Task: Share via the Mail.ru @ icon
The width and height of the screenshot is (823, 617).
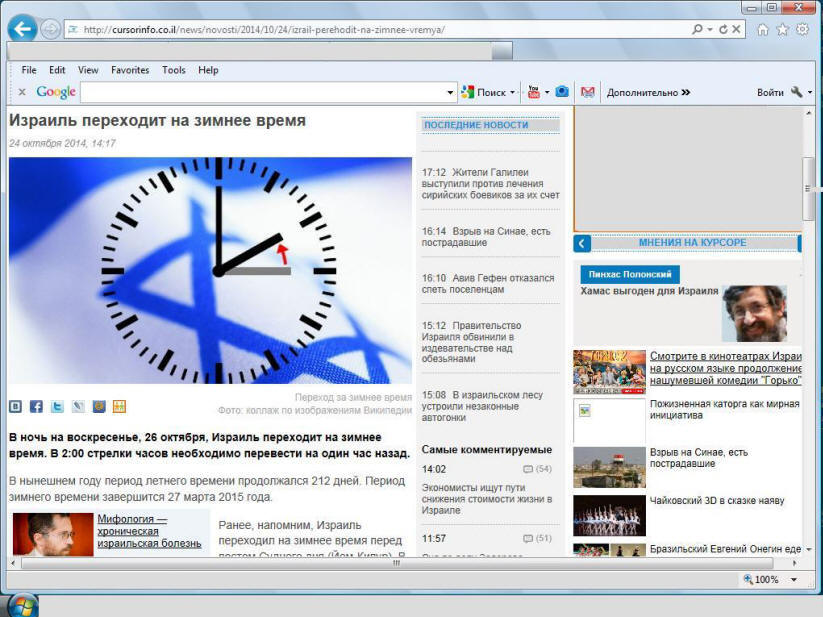Action: coord(99,406)
